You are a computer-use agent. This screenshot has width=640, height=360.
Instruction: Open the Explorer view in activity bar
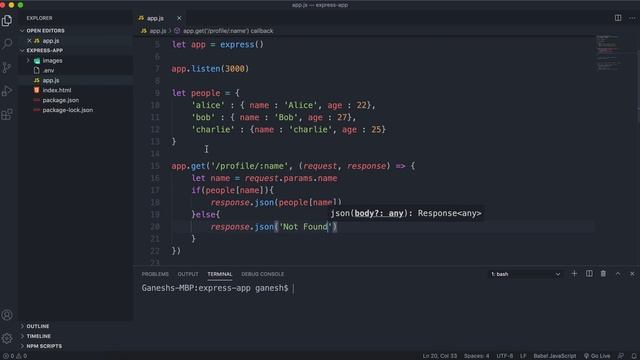(x=7, y=20)
